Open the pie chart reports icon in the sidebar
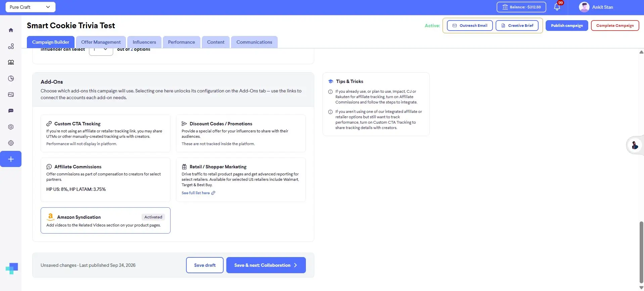This screenshot has height=291, width=644. 11,79
